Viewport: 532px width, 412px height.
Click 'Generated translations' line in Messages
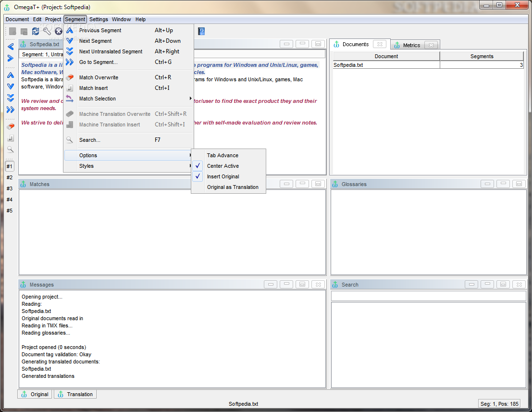click(x=48, y=376)
